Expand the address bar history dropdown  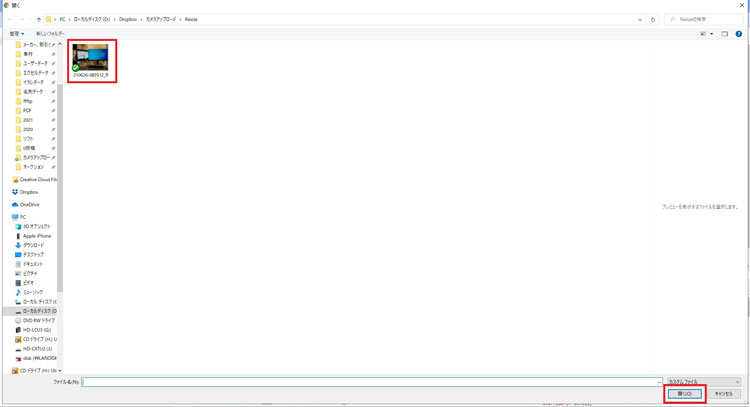[x=640, y=20]
